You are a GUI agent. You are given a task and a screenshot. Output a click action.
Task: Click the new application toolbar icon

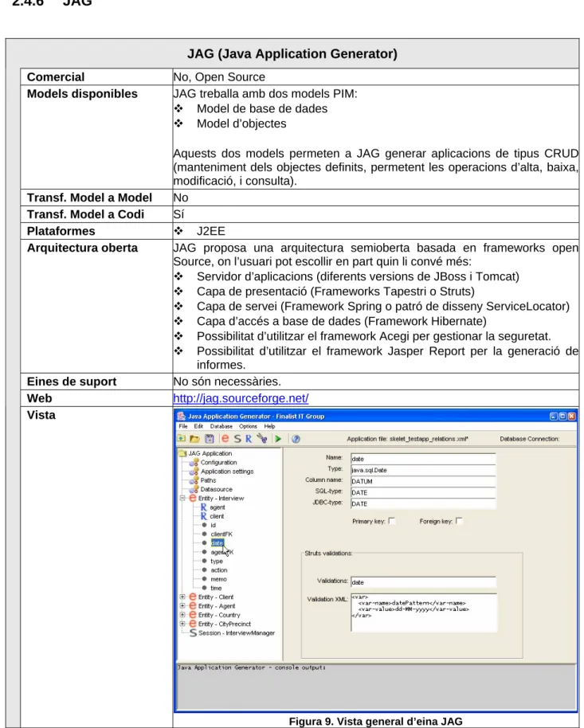click(x=182, y=438)
